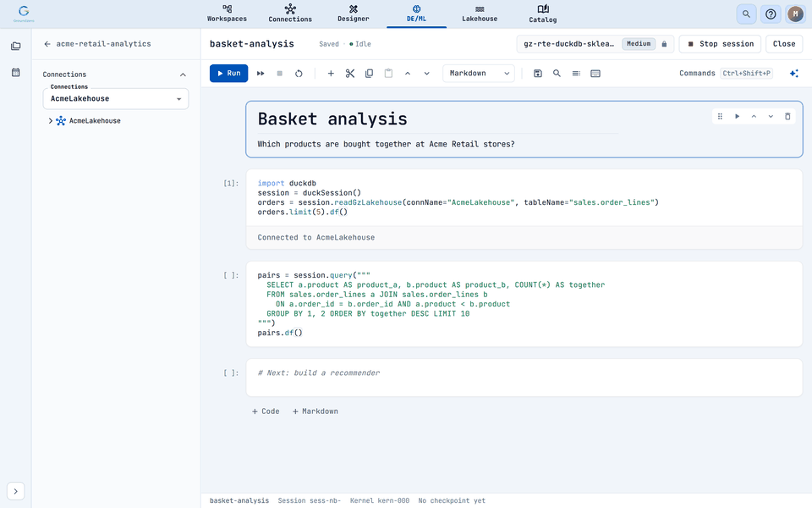Open the Connections tab in top navigation

(x=290, y=14)
